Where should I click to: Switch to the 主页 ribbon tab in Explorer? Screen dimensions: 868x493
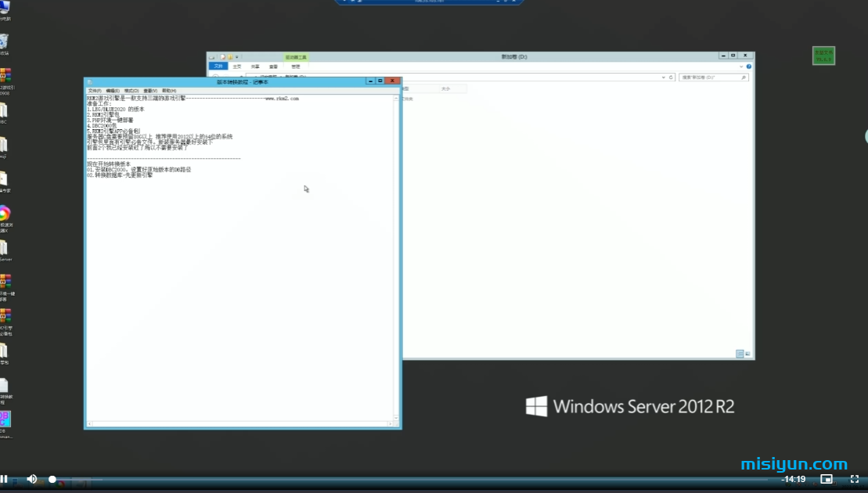click(x=237, y=67)
